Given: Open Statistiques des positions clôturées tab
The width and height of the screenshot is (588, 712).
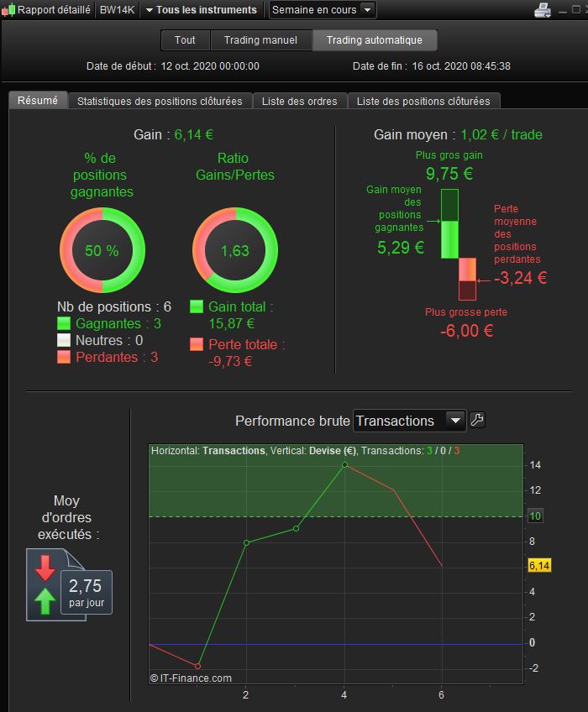Looking at the screenshot, I should pyautogui.click(x=160, y=101).
